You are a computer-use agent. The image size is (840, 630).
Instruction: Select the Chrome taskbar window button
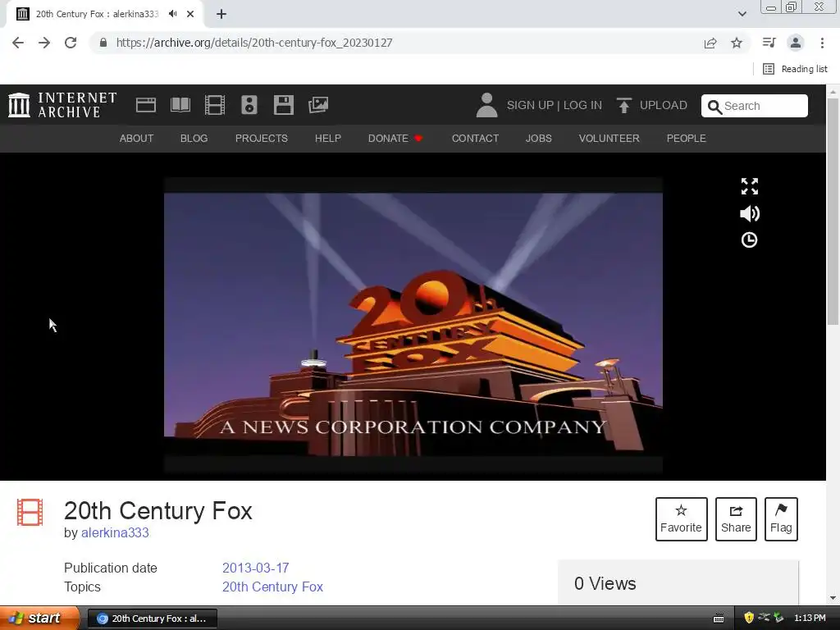[x=152, y=619]
